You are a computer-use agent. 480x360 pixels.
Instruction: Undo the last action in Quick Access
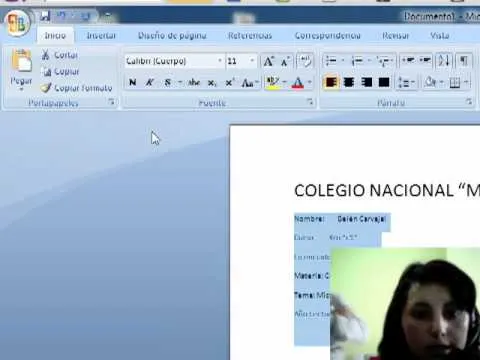pyautogui.click(x=62, y=15)
